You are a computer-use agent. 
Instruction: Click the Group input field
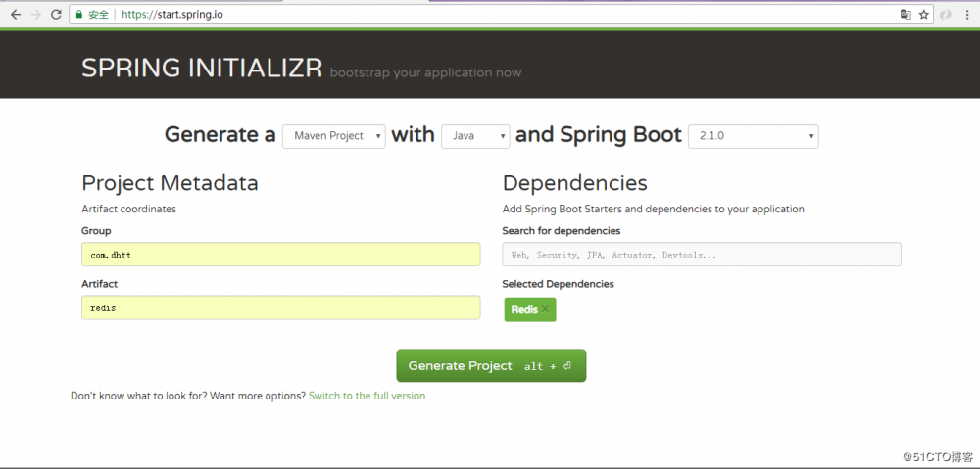pos(280,255)
